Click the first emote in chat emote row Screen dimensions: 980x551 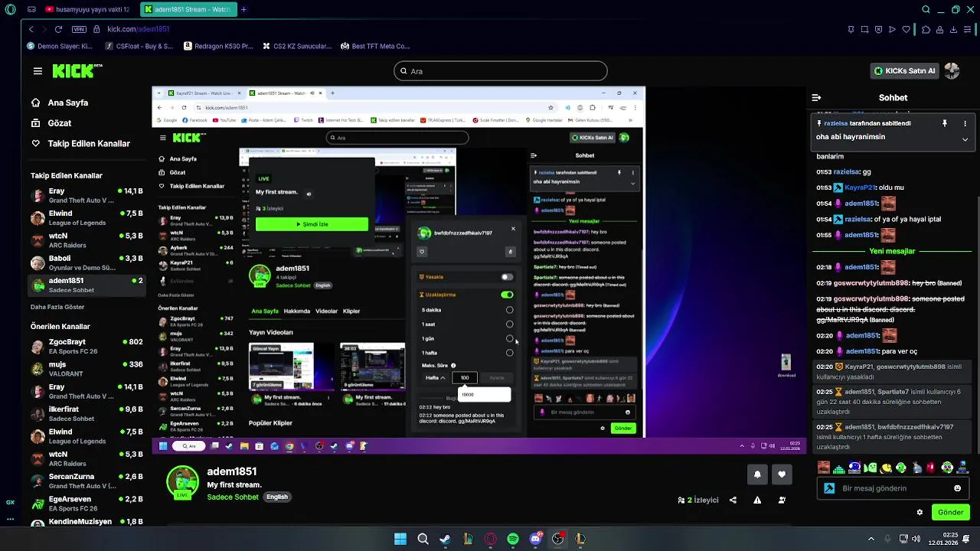tap(824, 468)
